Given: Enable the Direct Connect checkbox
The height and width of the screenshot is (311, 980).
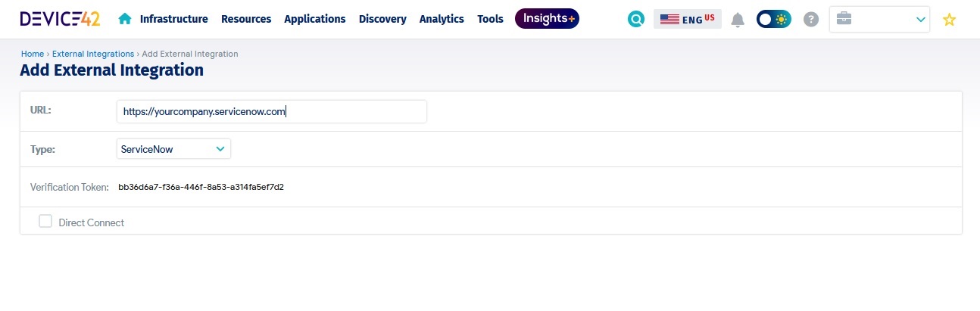Looking at the screenshot, I should [x=45, y=222].
